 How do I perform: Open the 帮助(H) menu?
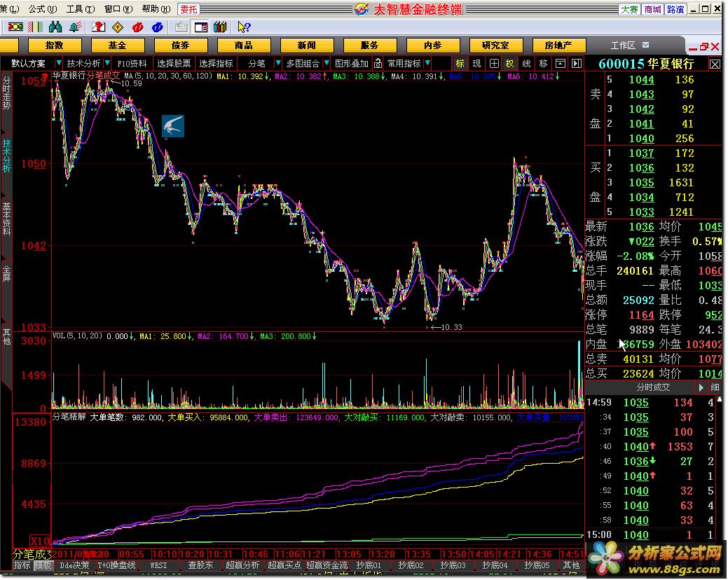coord(156,9)
